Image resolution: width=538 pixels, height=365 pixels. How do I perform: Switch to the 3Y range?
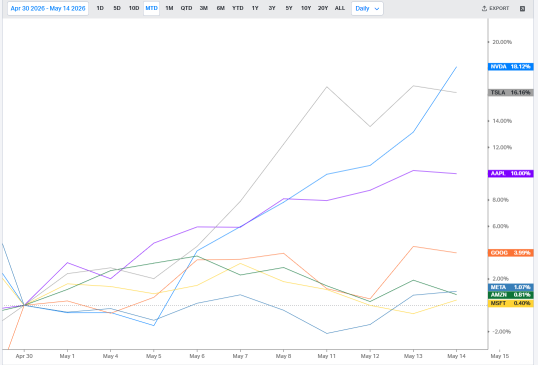[272, 8]
